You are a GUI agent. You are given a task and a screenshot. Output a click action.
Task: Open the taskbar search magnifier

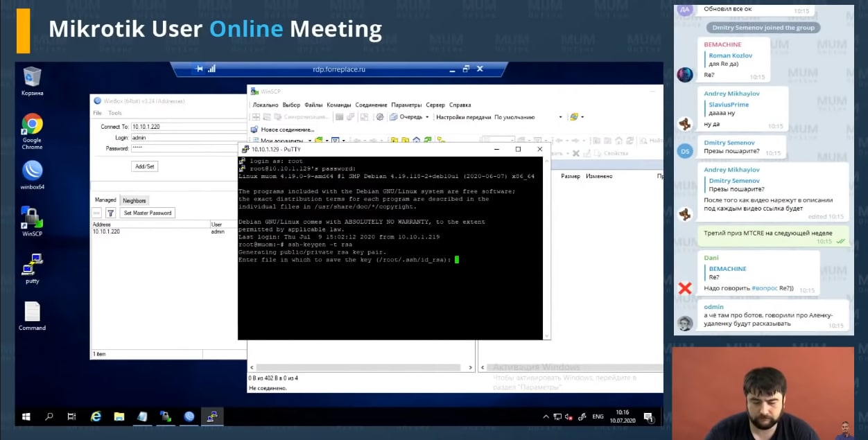(x=49, y=416)
